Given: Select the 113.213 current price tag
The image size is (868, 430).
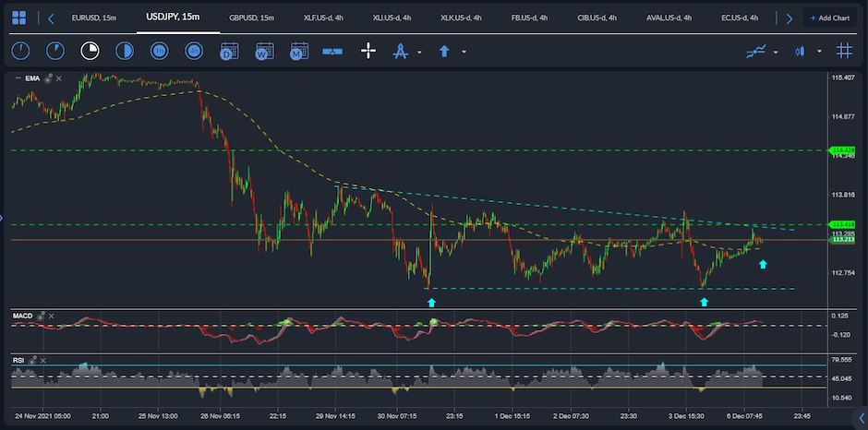Looking at the screenshot, I should click(841, 240).
